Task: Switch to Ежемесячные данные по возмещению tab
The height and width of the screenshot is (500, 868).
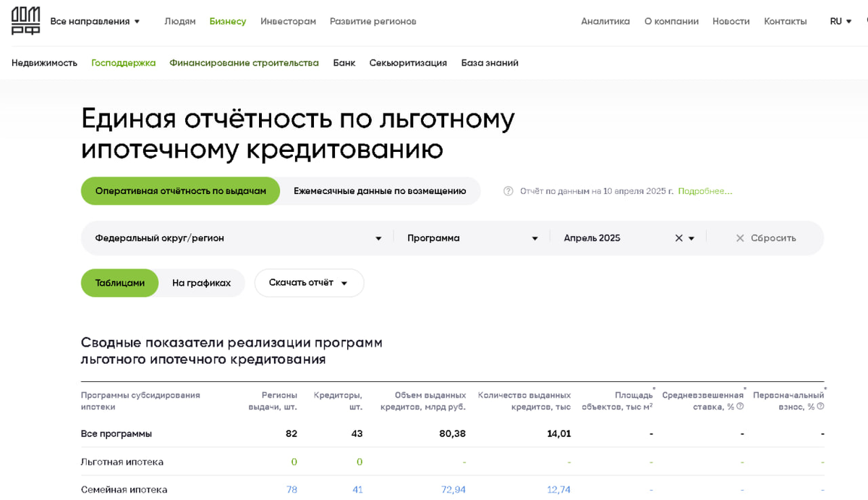Action: coord(380,191)
